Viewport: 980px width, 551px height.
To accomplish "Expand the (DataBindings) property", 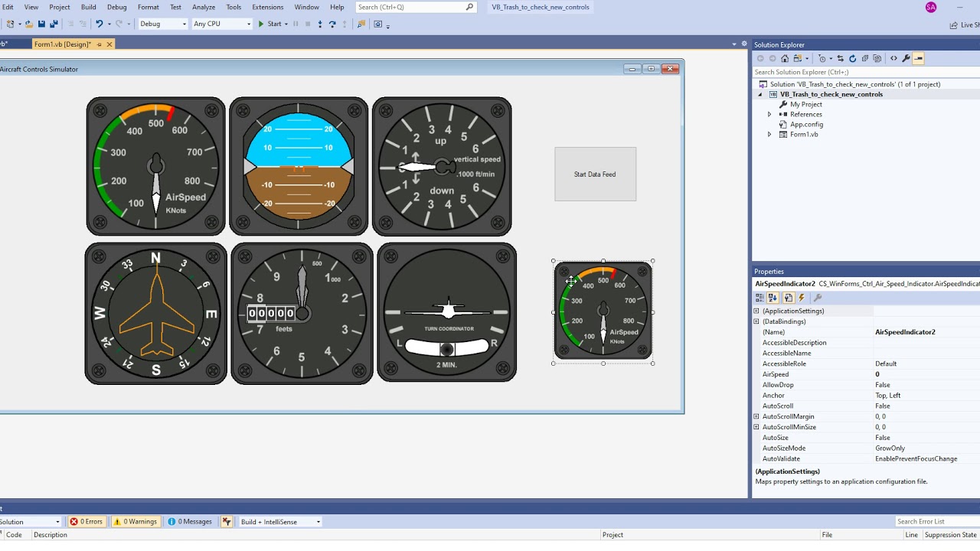I will pos(756,321).
